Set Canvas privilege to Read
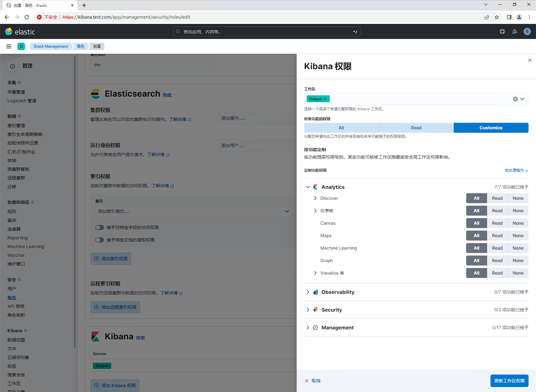 tap(497, 223)
